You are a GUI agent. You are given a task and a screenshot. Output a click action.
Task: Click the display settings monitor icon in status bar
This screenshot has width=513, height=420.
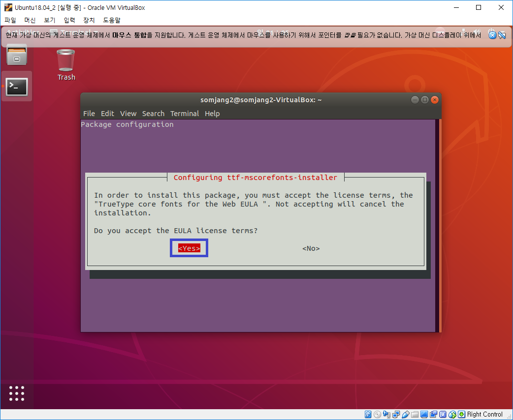tap(424, 415)
